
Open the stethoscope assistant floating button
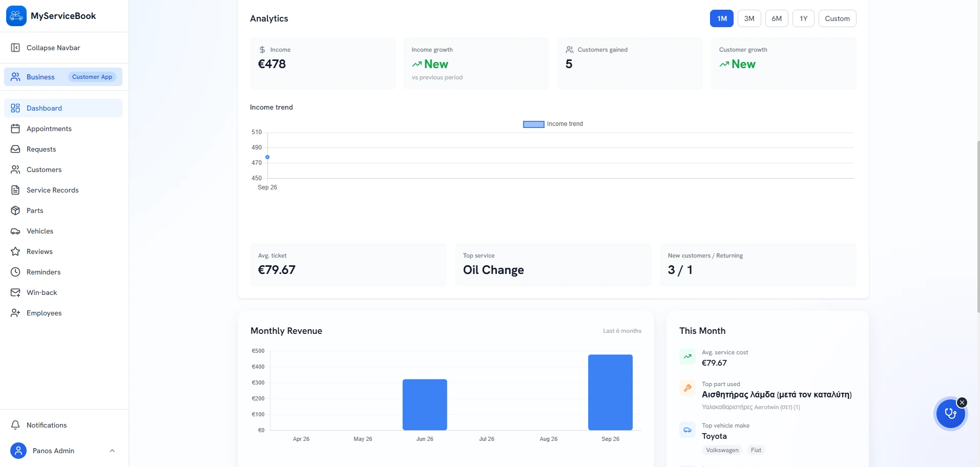(950, 414)
